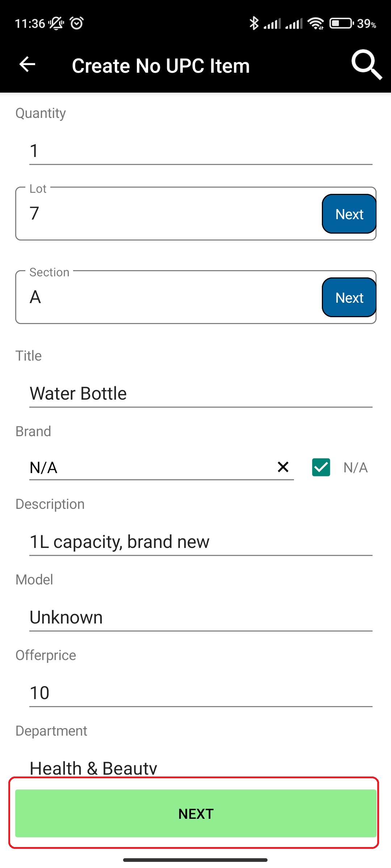Tap the muted notification bell icon

tap(56, 23)
